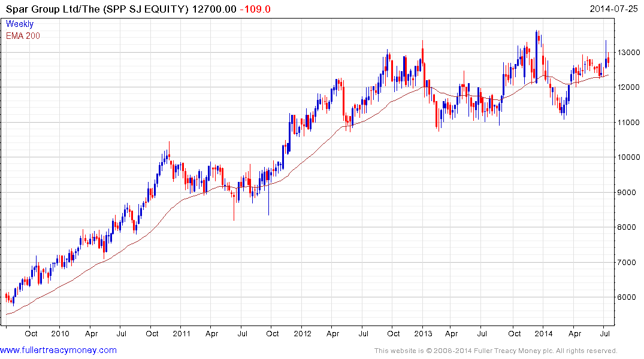Select the chart title 'Spar Group Ltd/The (SPP SJ EQUITY)'
This screenshot has height=359, width=644.
97,9
